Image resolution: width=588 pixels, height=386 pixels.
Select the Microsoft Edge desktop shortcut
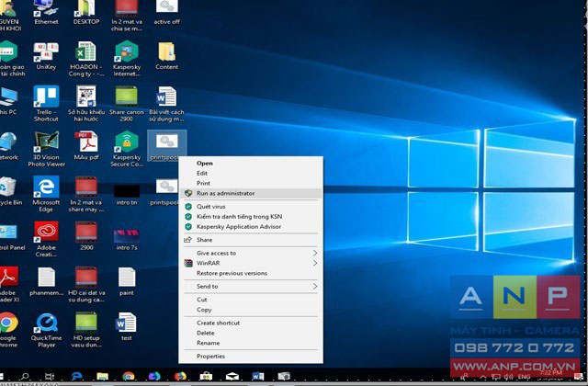tap(46, 194)
